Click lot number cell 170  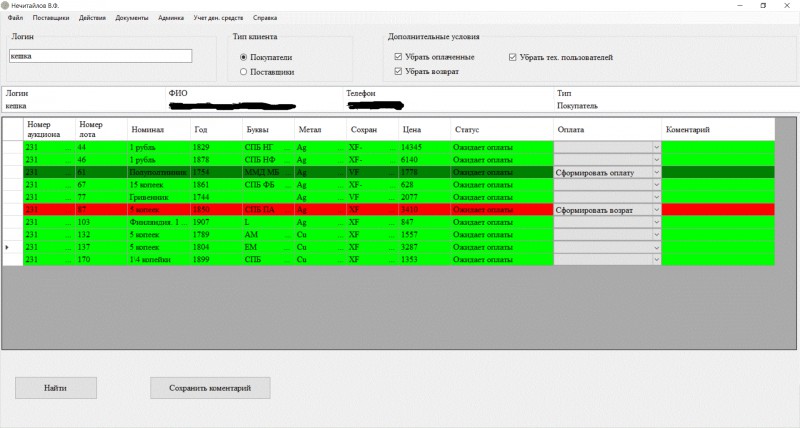pyautogui.click(x=102, y=260)
